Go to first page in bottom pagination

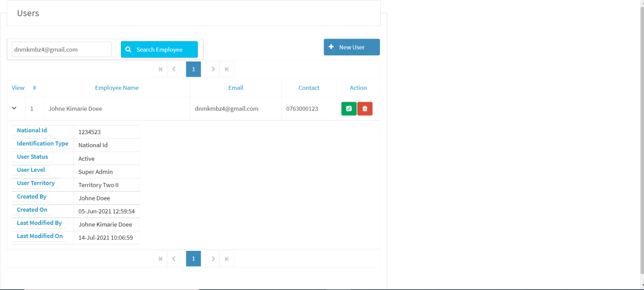160,259
